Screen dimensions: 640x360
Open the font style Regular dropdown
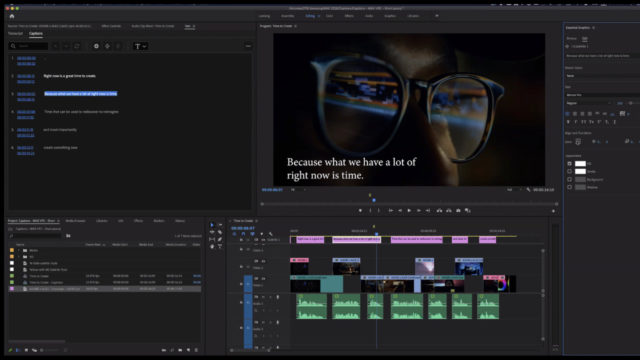589,103
